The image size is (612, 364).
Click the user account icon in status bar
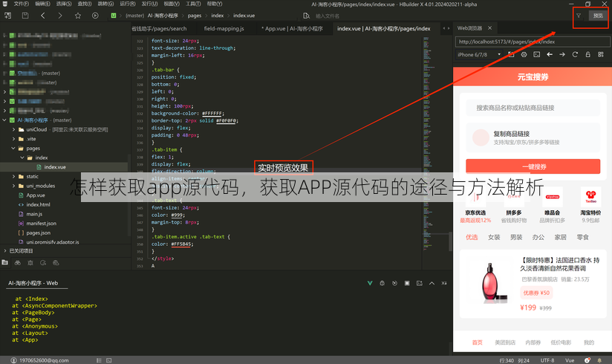13,360
